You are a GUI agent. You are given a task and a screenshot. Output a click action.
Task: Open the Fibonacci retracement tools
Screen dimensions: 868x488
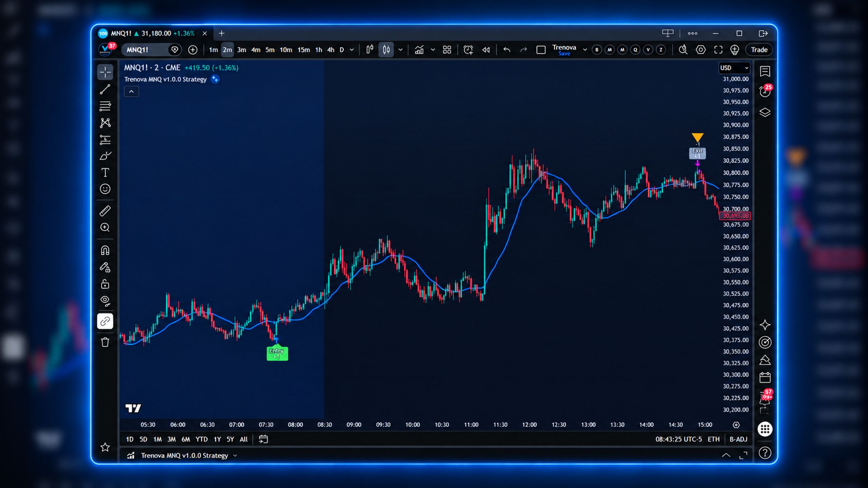[x=105, y=106]
